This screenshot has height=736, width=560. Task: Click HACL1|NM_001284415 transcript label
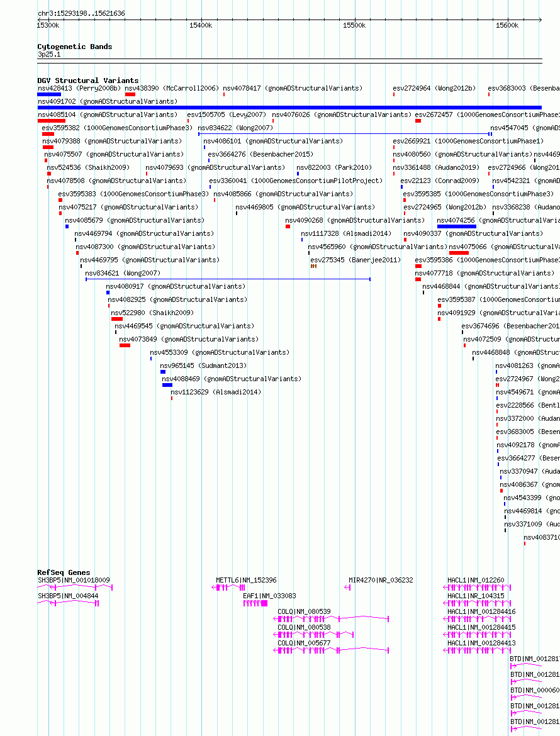pos(481,628)
